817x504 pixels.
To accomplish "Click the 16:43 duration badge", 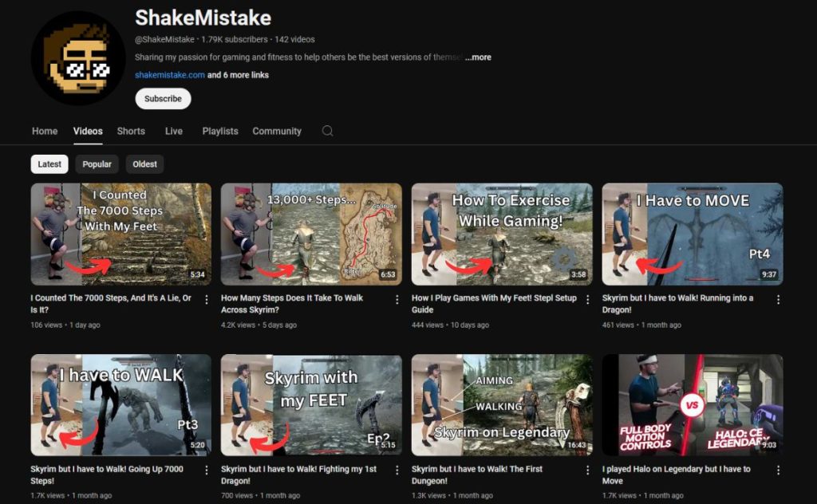I will point(577,445).
